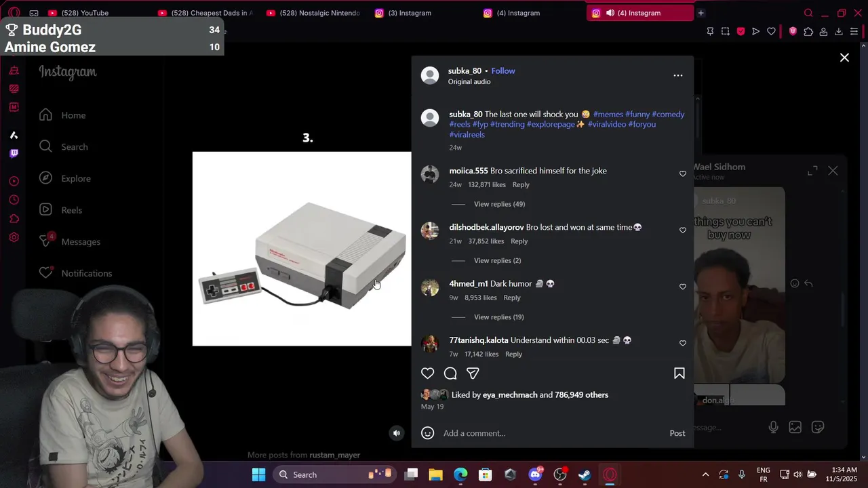This screenshot has height=488, width=868.
Task: Click the pin icon in toolbar
Action: pos(710,31)
